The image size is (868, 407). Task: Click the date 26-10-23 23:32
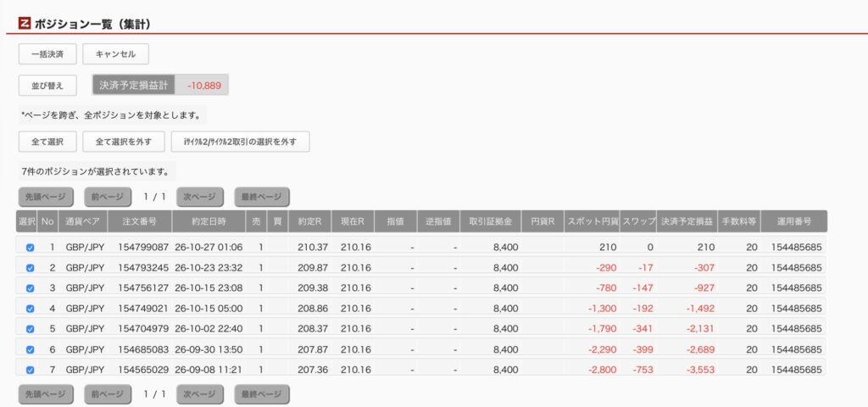click(209, 268)
